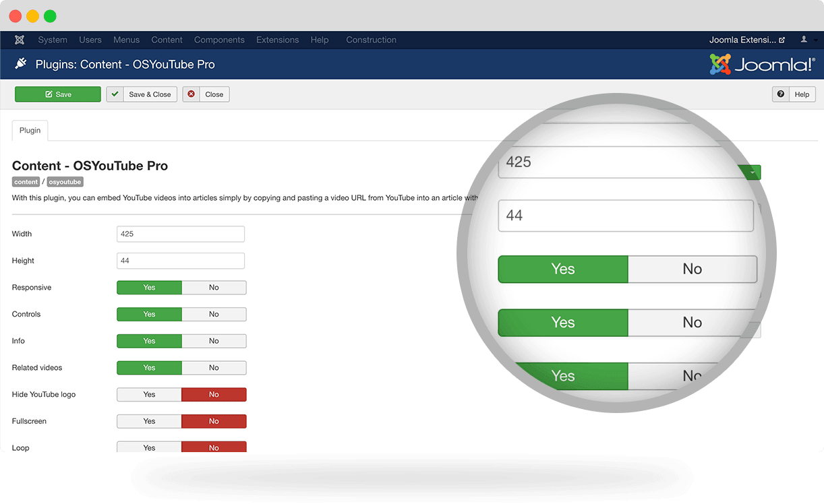
Task: Open the Menus menu
Action: click(127, 40)
